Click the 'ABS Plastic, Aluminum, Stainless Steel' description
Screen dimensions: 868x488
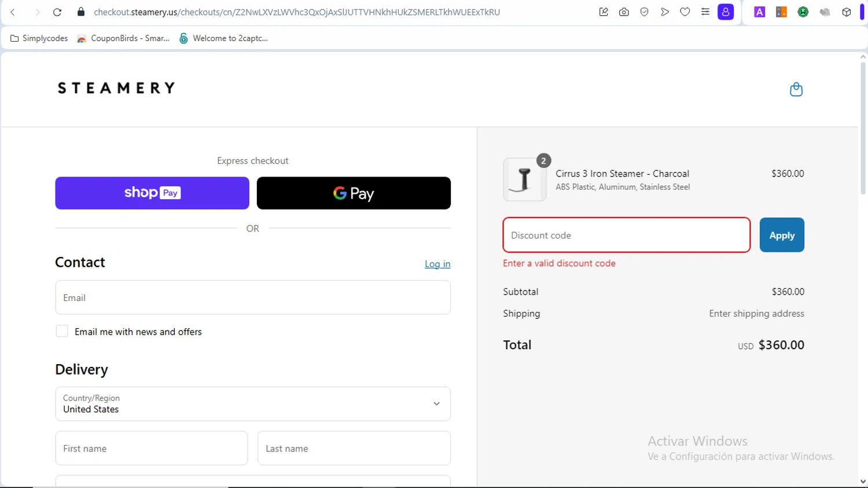click(623, 187)
